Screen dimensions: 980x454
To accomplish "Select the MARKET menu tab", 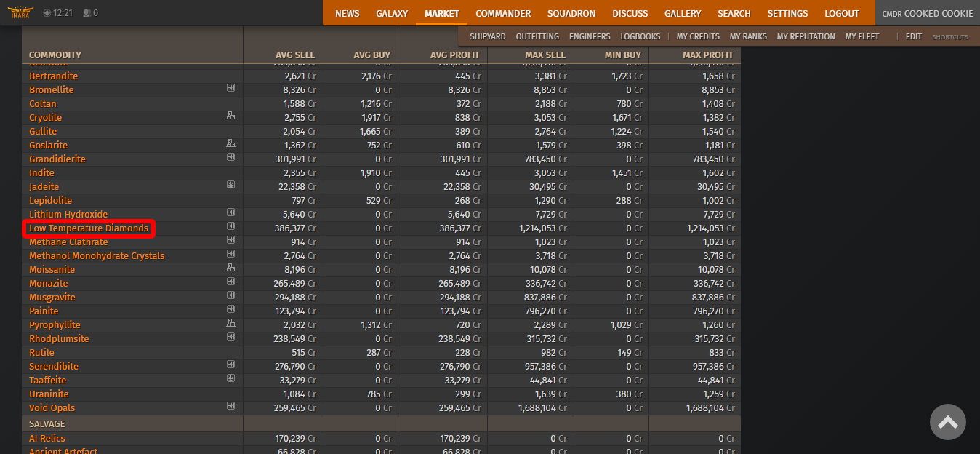I will (442, 13).
